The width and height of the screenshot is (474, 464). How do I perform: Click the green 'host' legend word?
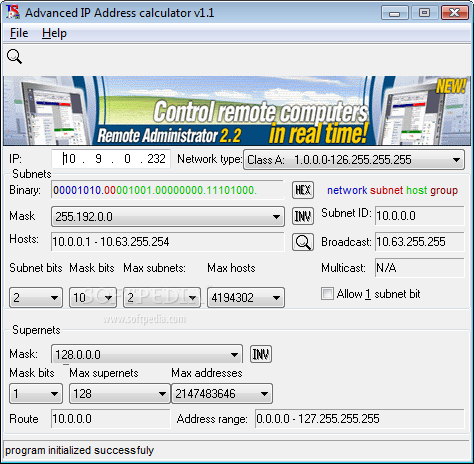click(417, 190)
